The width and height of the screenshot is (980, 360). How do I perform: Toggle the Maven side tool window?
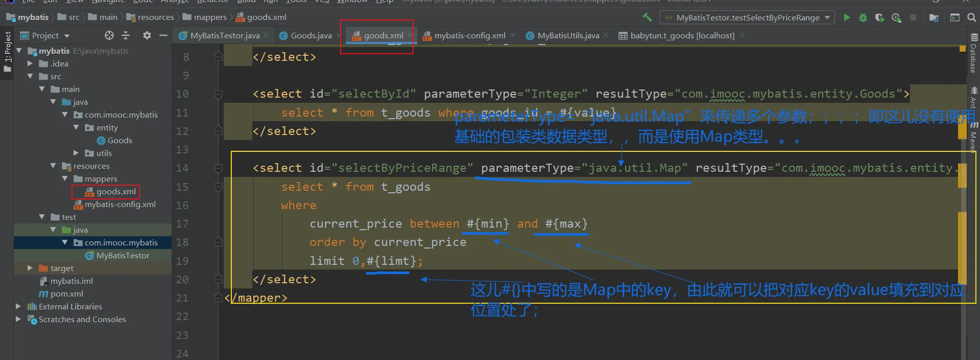(x=974, y=137)
